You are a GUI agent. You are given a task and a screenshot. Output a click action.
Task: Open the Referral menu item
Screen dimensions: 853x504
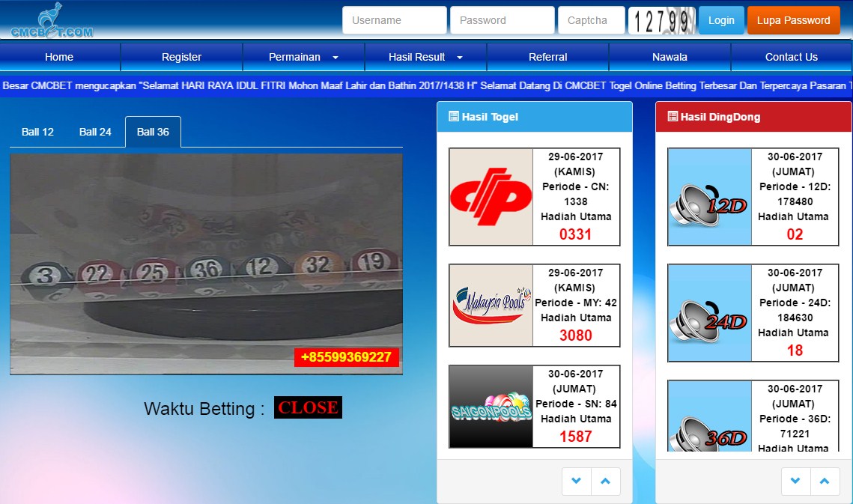click(547, 57)
